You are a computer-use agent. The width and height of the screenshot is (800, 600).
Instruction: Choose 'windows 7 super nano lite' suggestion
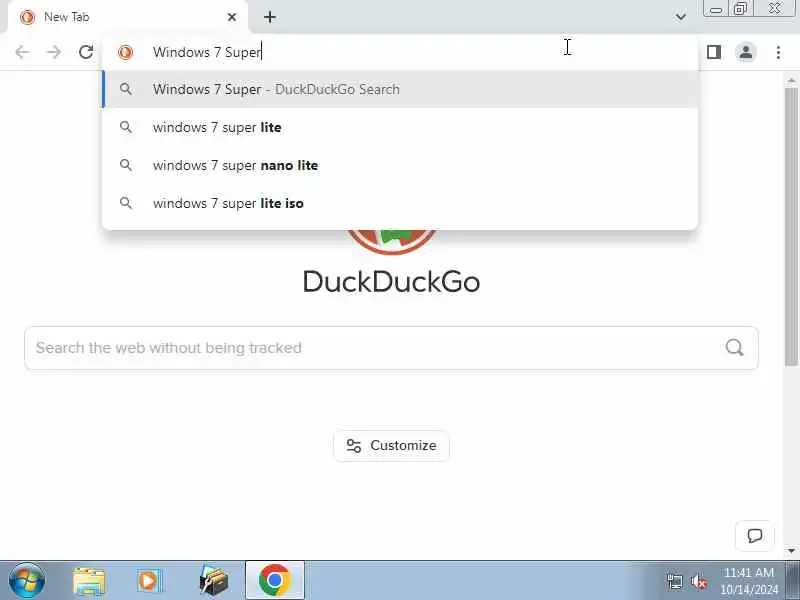(x=400, y=165)
